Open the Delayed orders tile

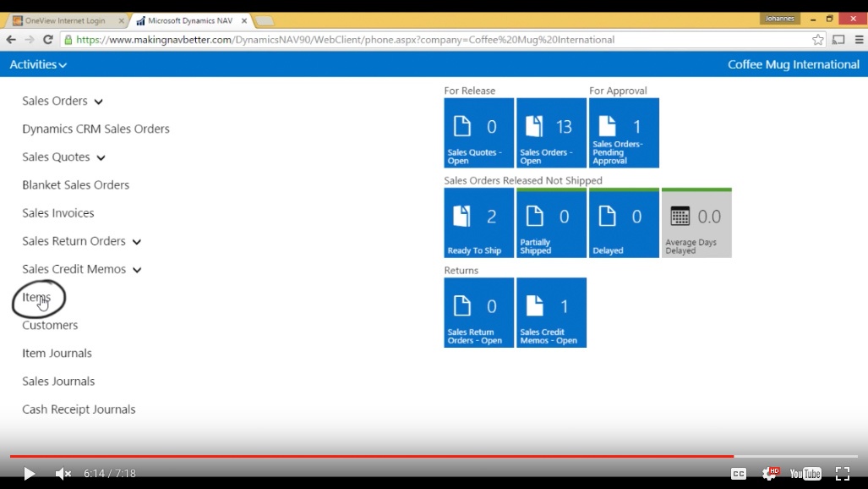click(624, 223)
